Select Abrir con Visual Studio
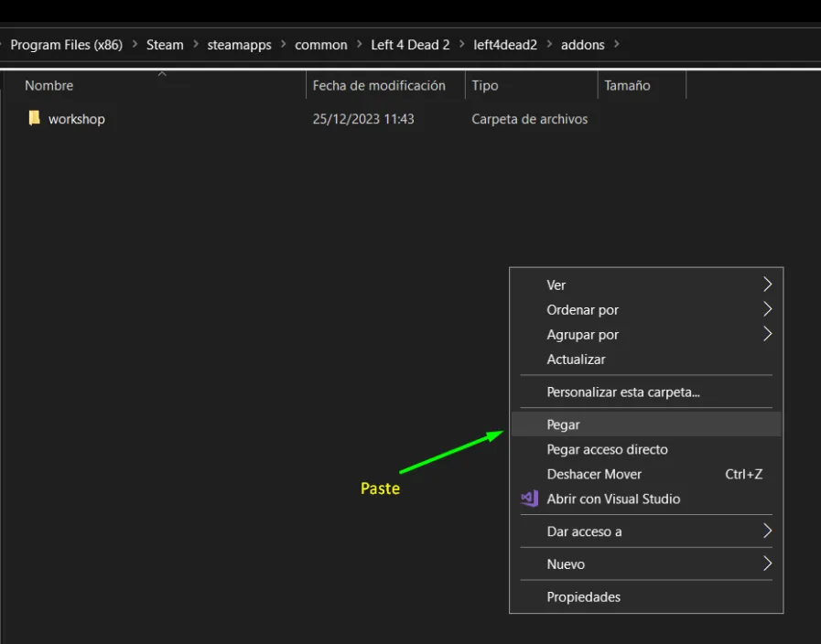The height and width of the screenshot is (644, 821). pos(646,499)
